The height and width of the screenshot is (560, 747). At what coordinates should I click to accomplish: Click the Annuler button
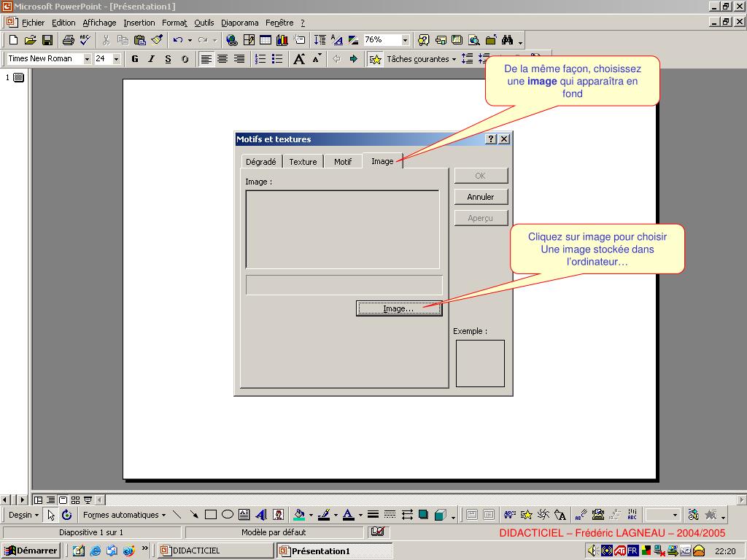[481, 197]
